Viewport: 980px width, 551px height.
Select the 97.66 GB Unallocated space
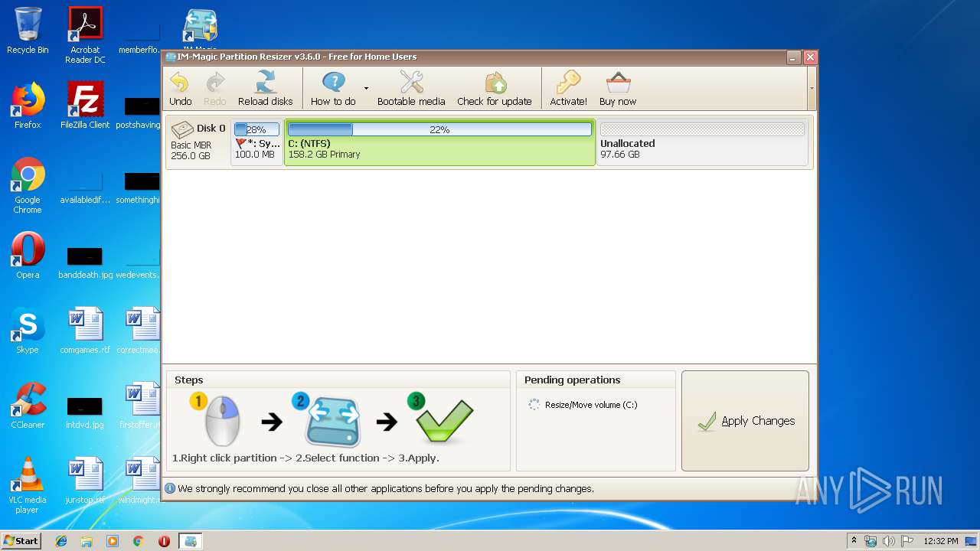(702, 142)
